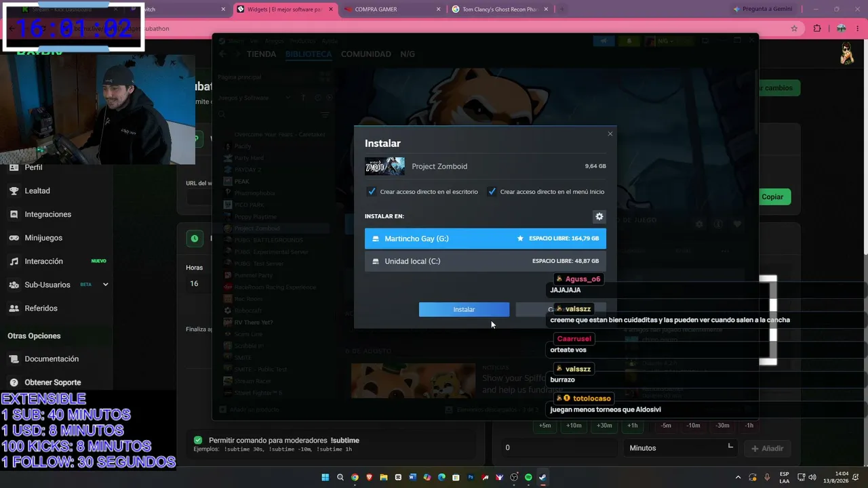The image size is (868, 488).
Task: Open a new browser tab with plus
Action: 561,9
